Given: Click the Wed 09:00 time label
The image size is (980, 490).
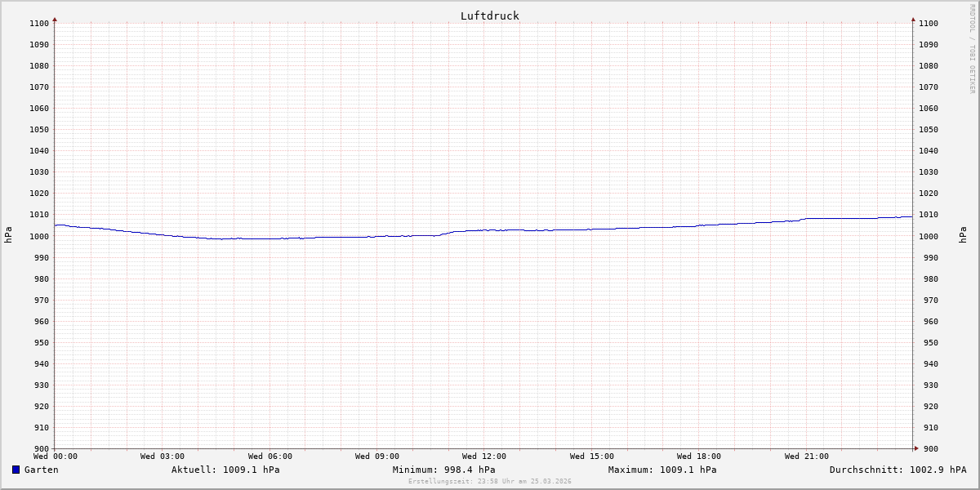Looking at the screenshot, I should (377, 457).
